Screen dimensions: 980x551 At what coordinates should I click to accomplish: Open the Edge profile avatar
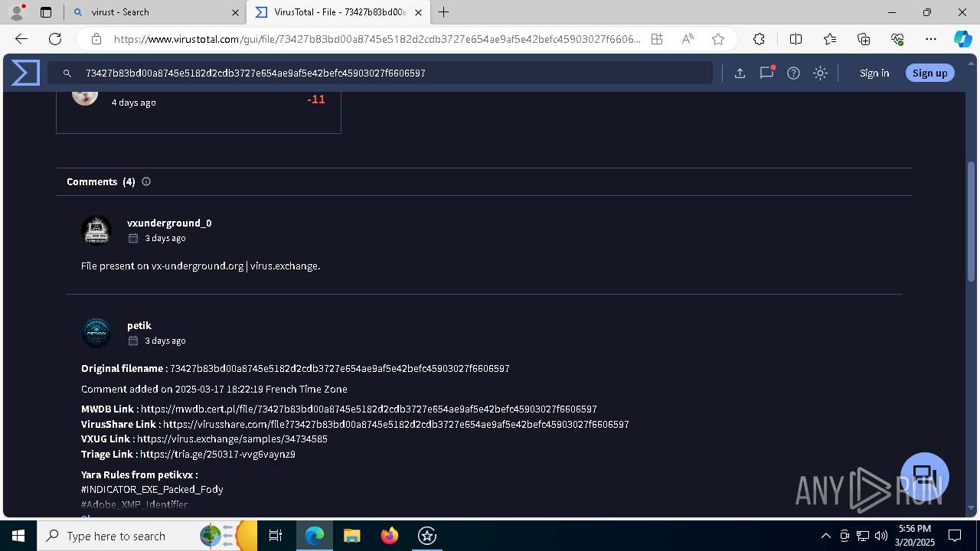(16, 12)
